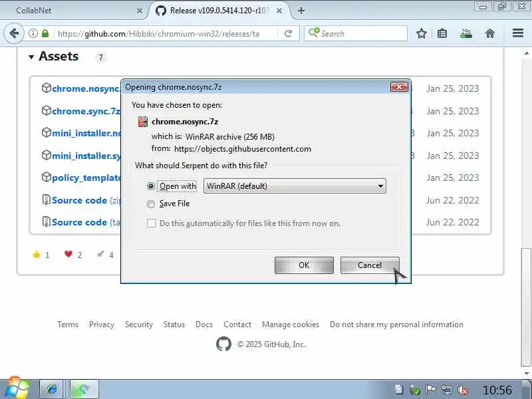Open the hamburger menu icon
This screenshot has width=532, height=399.
pos(518,33)
